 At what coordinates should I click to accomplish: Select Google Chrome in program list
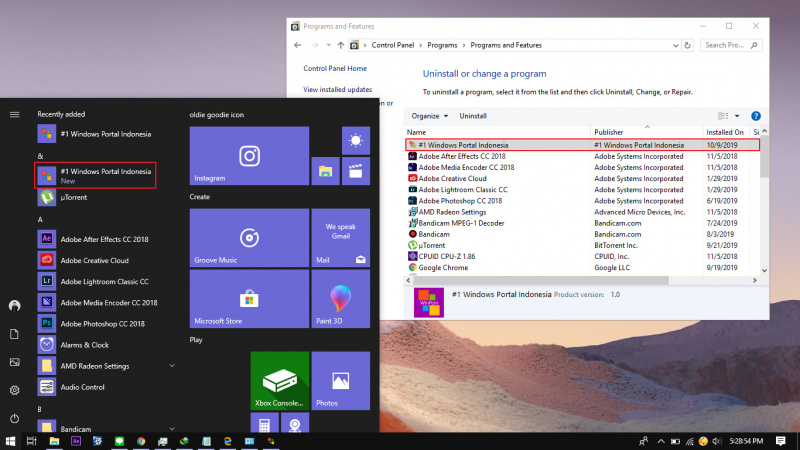coord(582,267)
